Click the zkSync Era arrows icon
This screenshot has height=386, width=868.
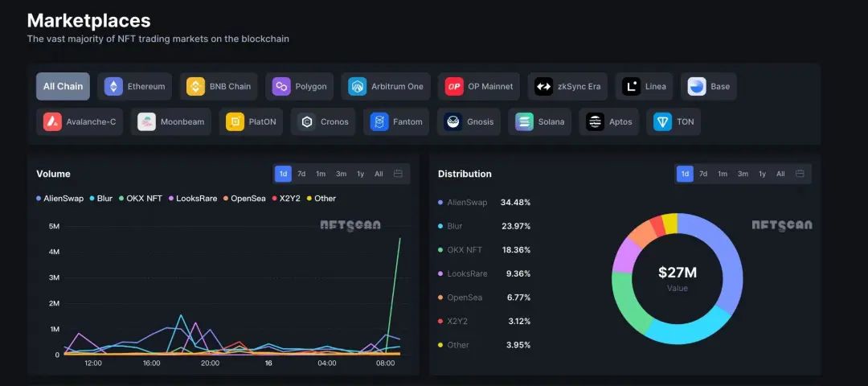pos(543,86)
